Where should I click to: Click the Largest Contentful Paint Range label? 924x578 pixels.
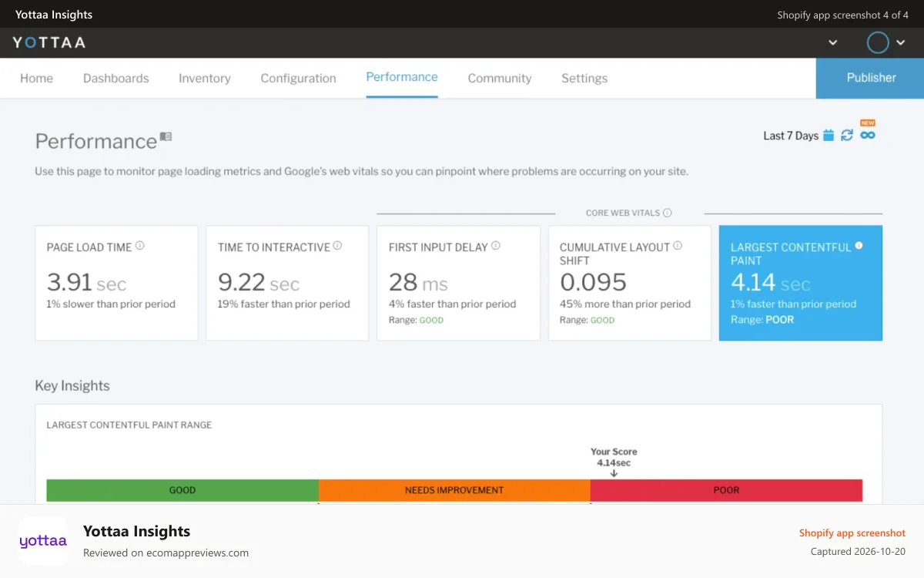[x=129, y=425]
